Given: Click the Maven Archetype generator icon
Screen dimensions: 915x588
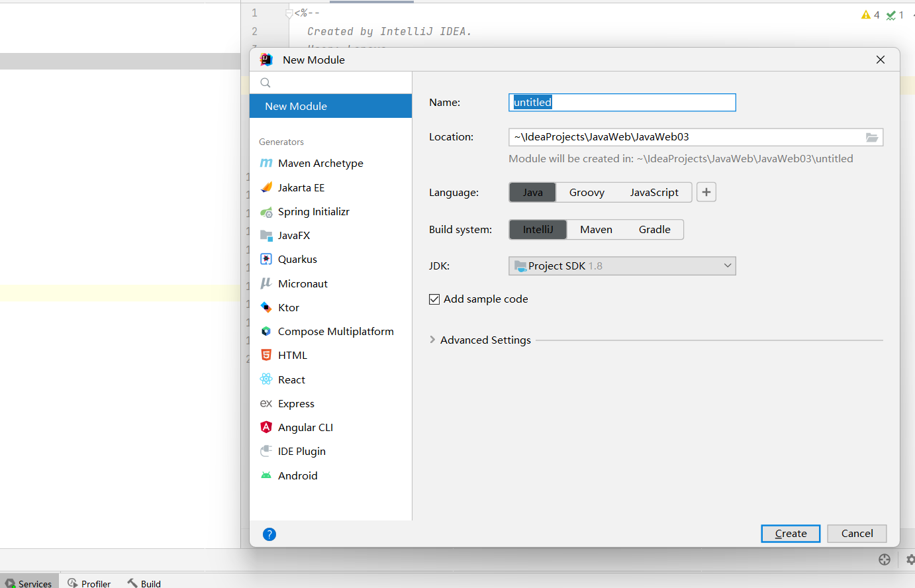Looking at the screenshot, I should pos(266,163).
